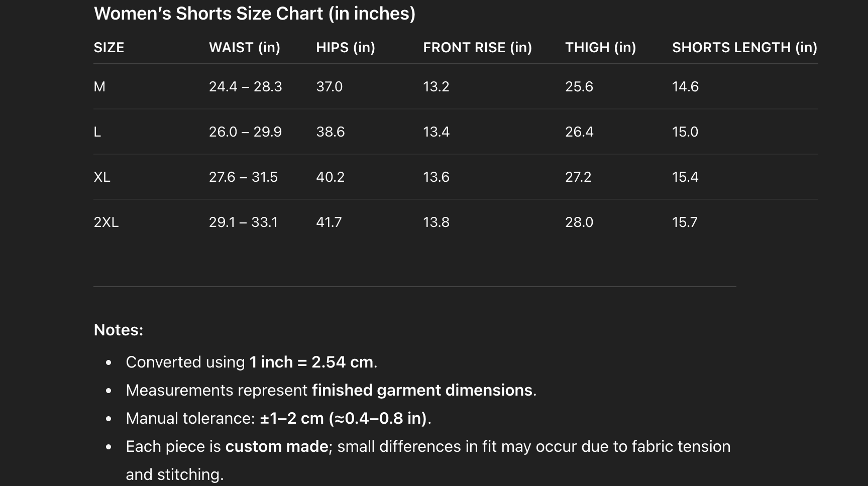Click the 38.6 hips value
The height and width of the screenshot is (486, 868).
pyautogui.click(x=330, y=132)
